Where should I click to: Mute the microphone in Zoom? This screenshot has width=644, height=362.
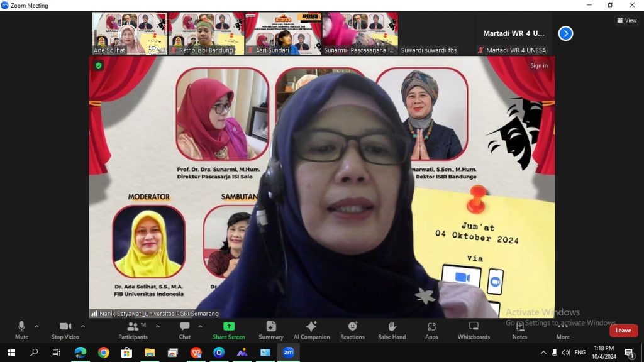point(21,331)
